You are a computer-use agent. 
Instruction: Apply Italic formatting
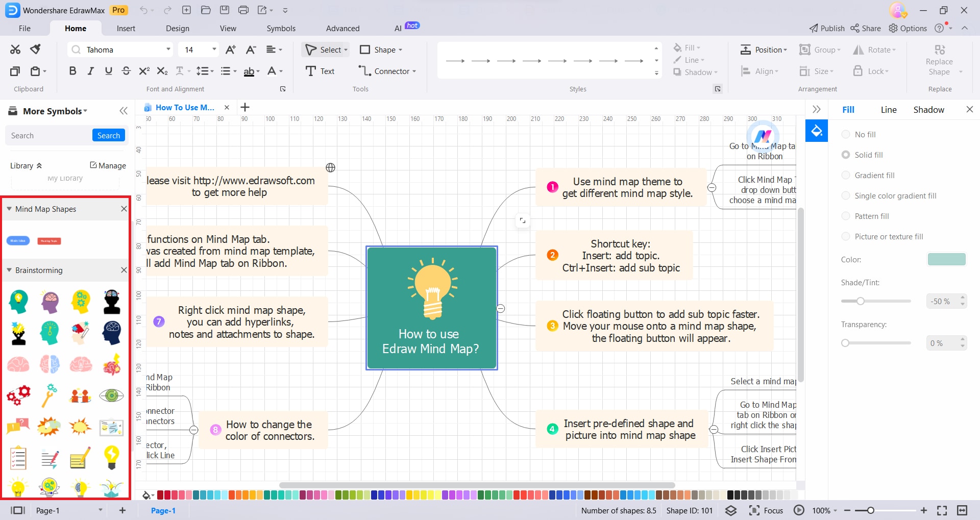point(90,71)
